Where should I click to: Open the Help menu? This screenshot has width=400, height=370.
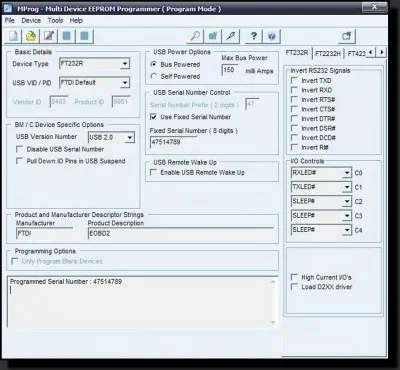(76, 20)
